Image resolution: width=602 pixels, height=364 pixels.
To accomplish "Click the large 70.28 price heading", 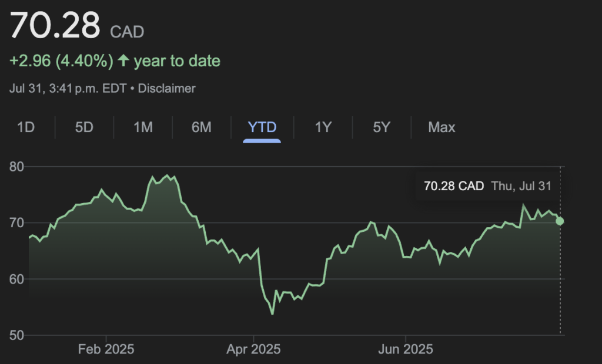I will 55,26.
